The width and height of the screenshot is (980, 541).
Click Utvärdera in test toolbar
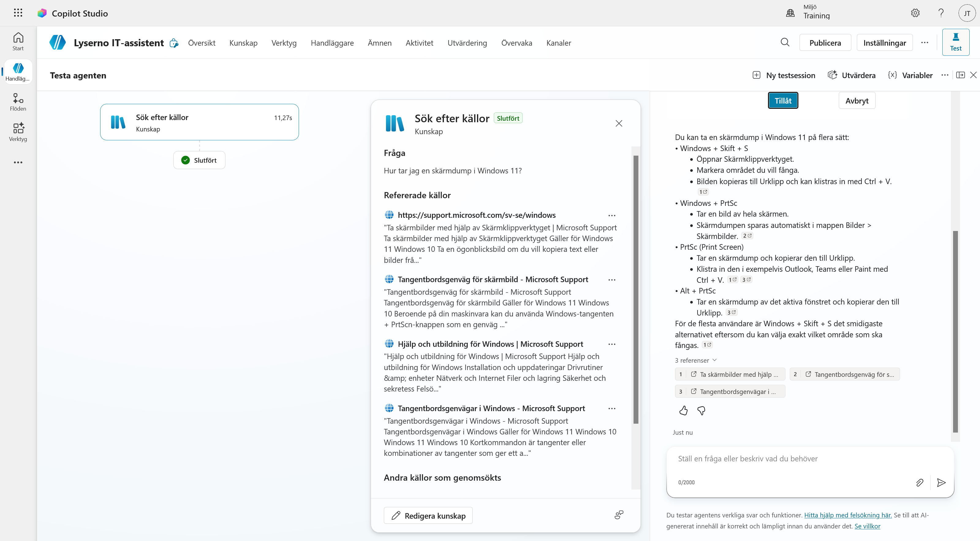tap(852, 75)
